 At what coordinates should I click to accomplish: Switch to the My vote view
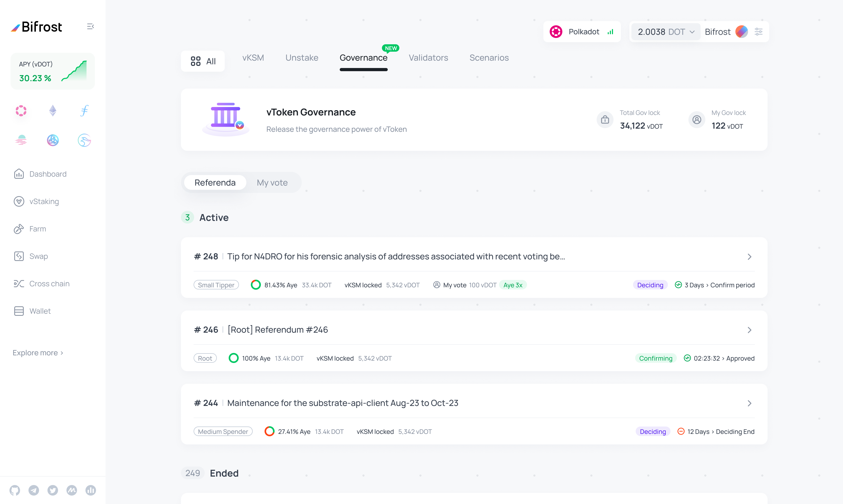pos(272,183)
